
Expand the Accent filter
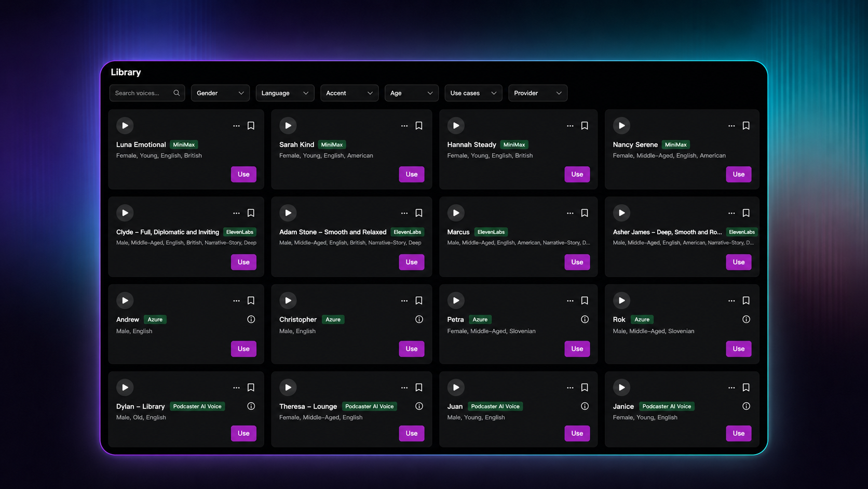point(349,93)
